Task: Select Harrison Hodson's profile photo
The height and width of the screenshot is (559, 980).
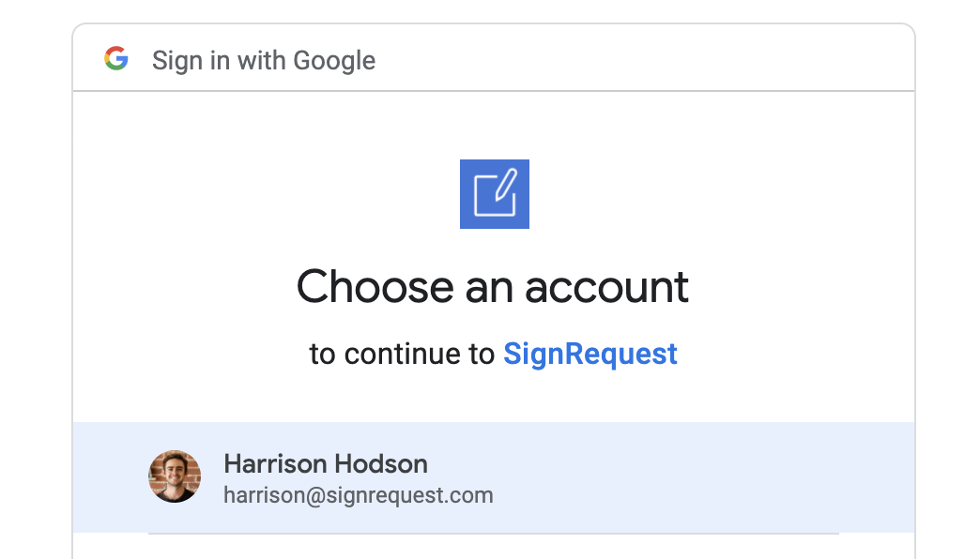Action: [175, 476]
